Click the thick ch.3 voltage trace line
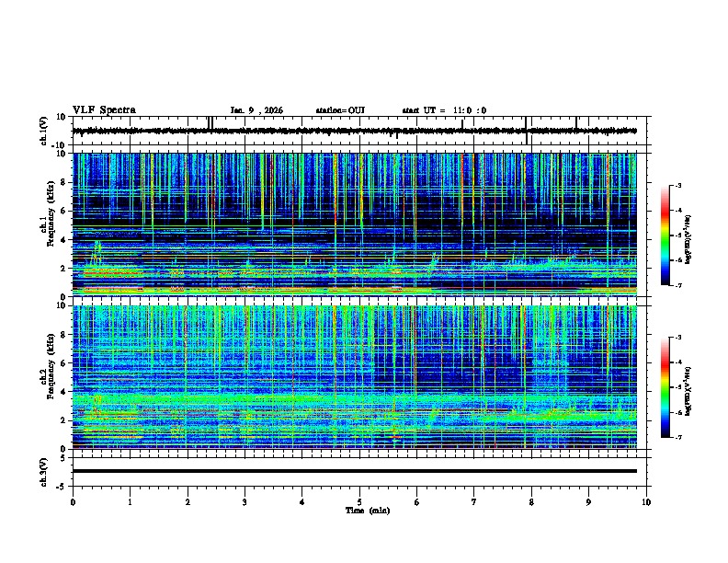Screen dimensions: 728x563 354,471
